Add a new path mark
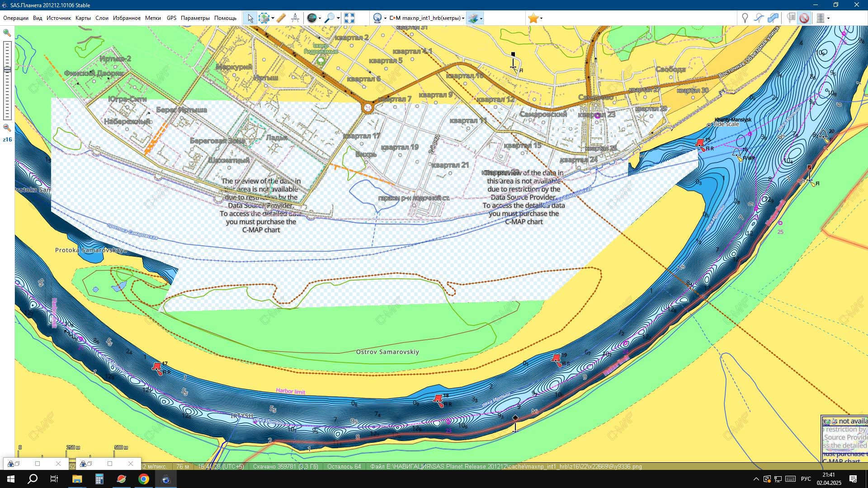Viewport: 868px width, 488px height. (x=759, y=18)
